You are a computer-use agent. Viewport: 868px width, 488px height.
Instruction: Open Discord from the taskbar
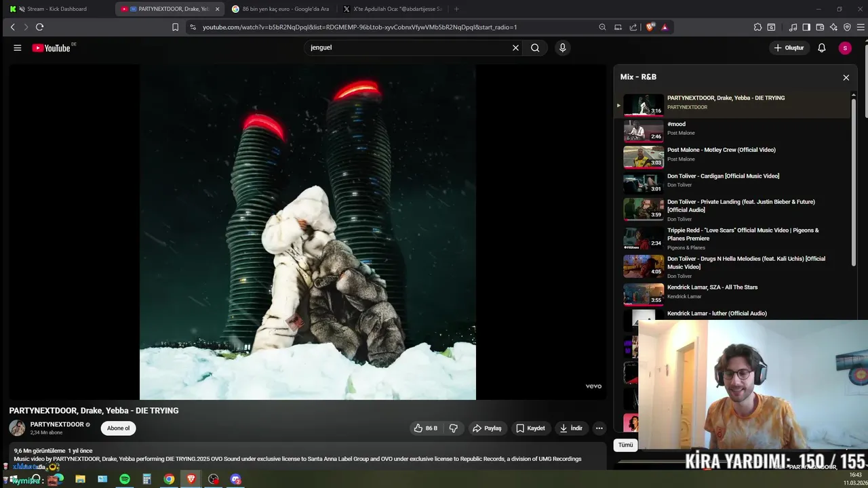(x=235, y=479)
